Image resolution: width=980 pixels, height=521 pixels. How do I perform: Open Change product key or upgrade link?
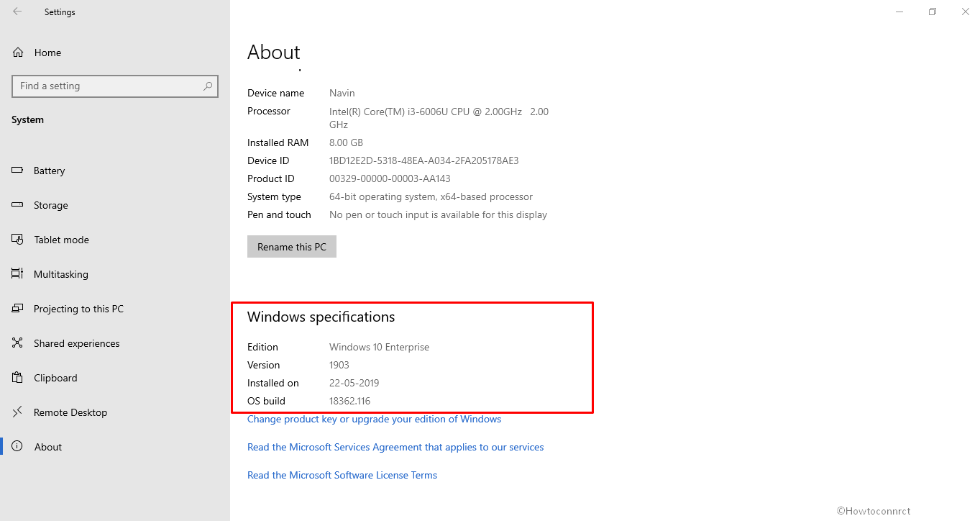374,419
